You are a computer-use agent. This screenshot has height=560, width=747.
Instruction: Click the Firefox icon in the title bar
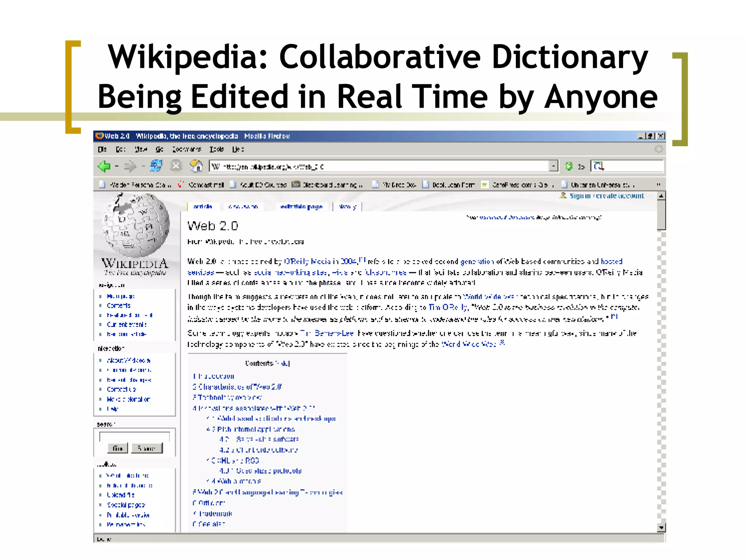point(99,136)
